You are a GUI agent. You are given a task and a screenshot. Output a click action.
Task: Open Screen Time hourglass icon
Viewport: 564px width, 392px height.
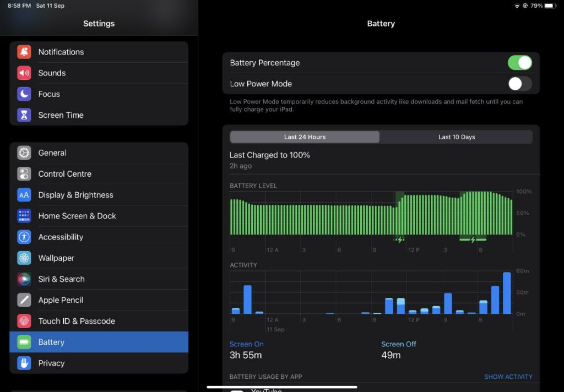coord(24,115)
